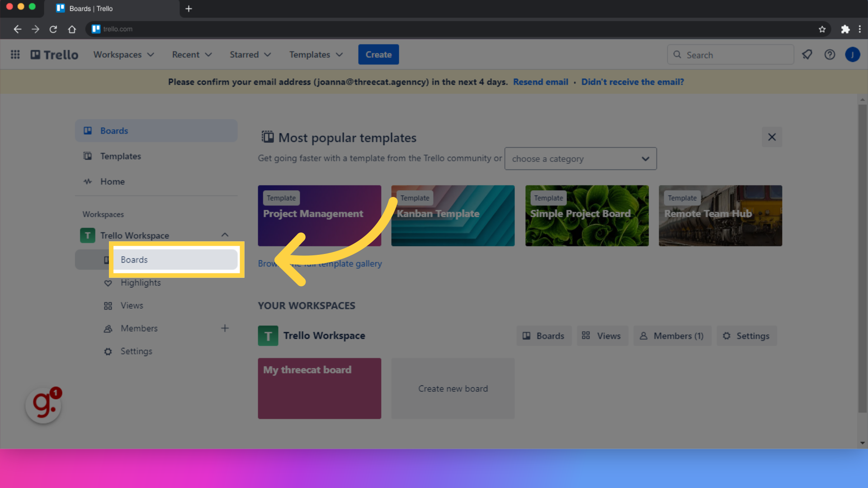Click the Boards button in Your Workspaces

click(544, 336)
